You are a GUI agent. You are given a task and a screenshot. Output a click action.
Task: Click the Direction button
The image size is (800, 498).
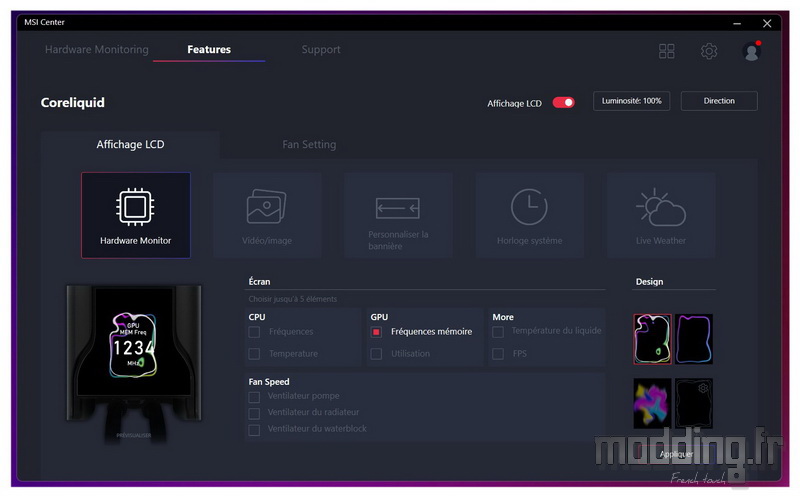pyautogui.click(x=719, y=101)
